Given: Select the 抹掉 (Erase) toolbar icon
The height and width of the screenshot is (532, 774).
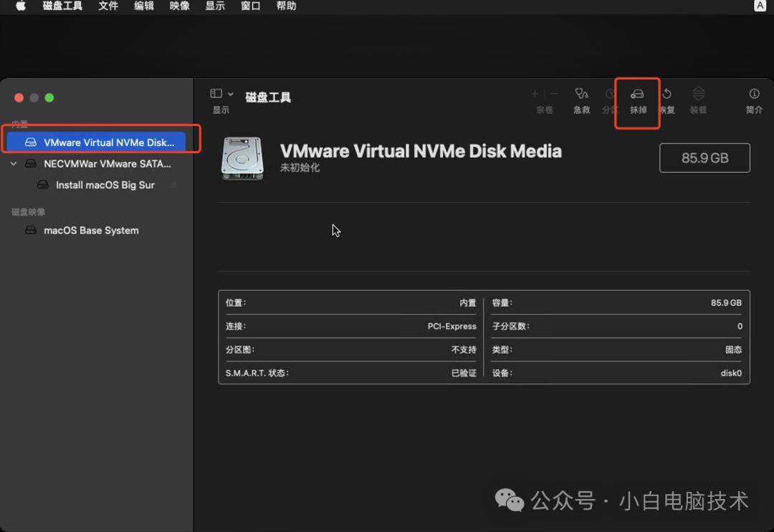Looking at the screenshot, I should [637, 100].
